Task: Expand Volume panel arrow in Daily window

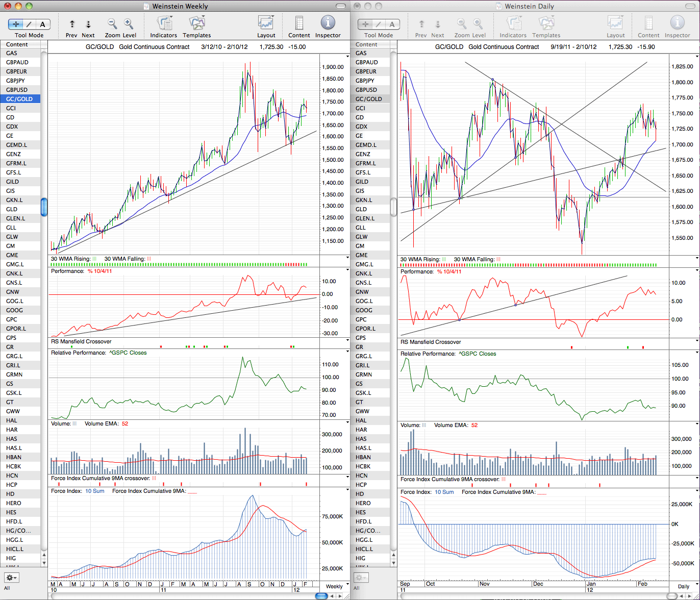Action: click(x=697, y=424)
